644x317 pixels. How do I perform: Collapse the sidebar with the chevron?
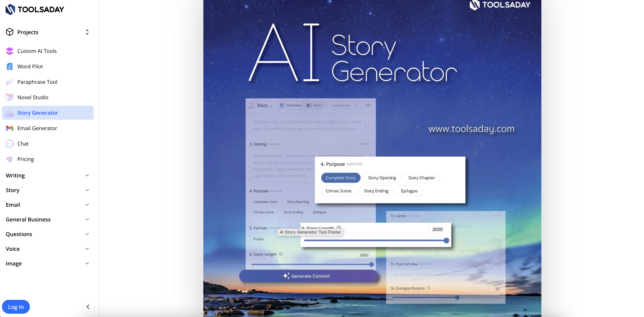coord(88,307)
